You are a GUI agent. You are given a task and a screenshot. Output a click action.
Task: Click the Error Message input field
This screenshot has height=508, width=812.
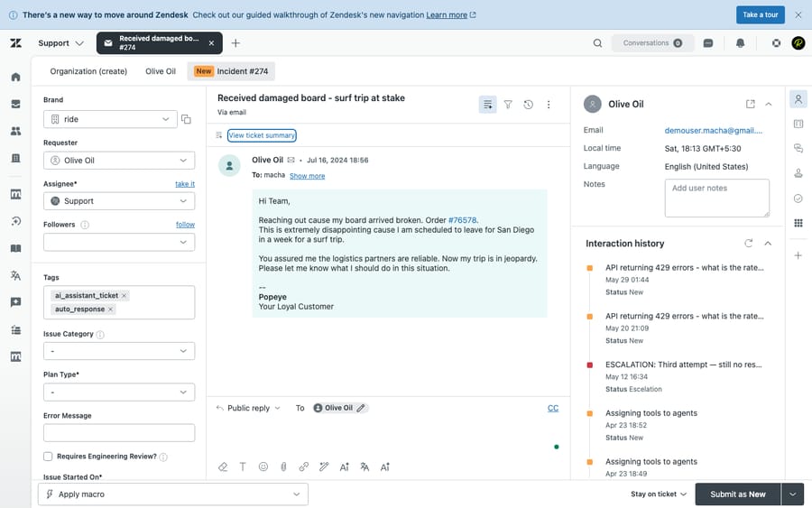(x=119, y=433)
